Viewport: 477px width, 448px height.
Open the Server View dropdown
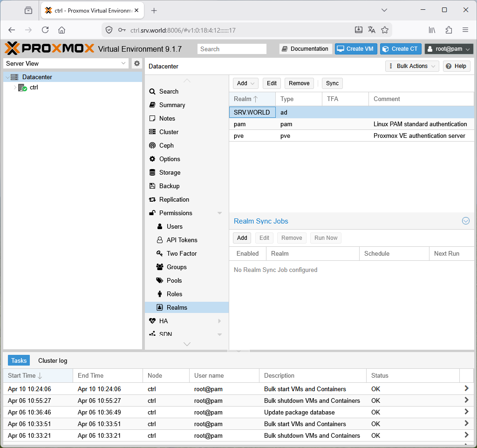(123, 63)
